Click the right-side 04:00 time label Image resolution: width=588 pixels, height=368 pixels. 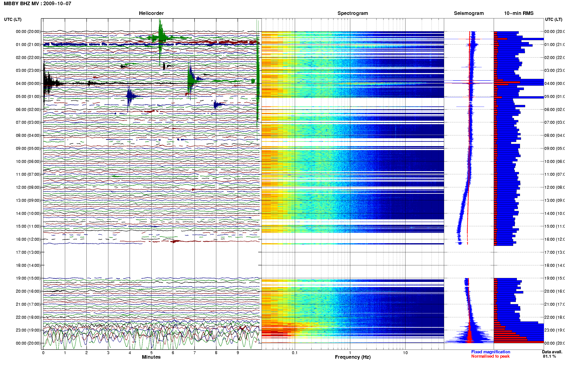[x=554, y=83]
